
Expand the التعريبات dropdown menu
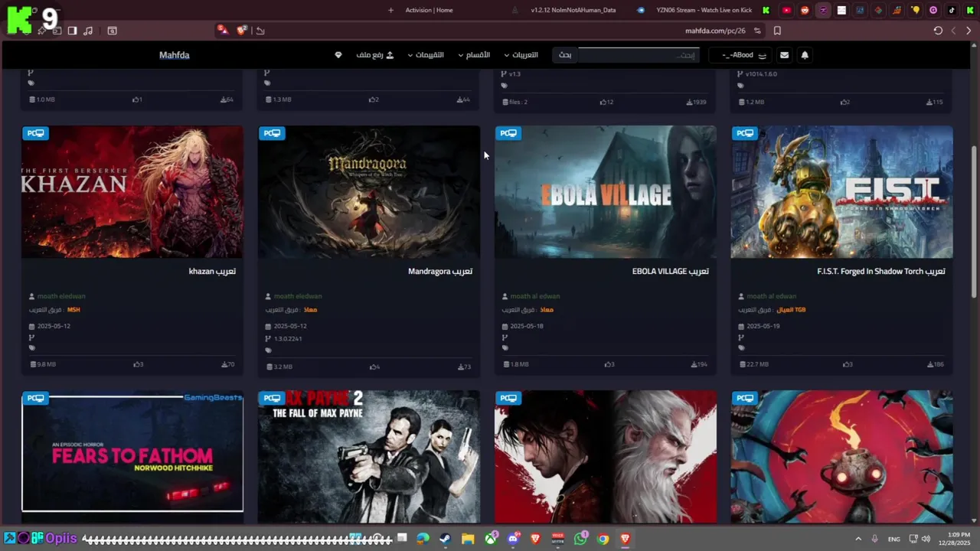point(521,55)
